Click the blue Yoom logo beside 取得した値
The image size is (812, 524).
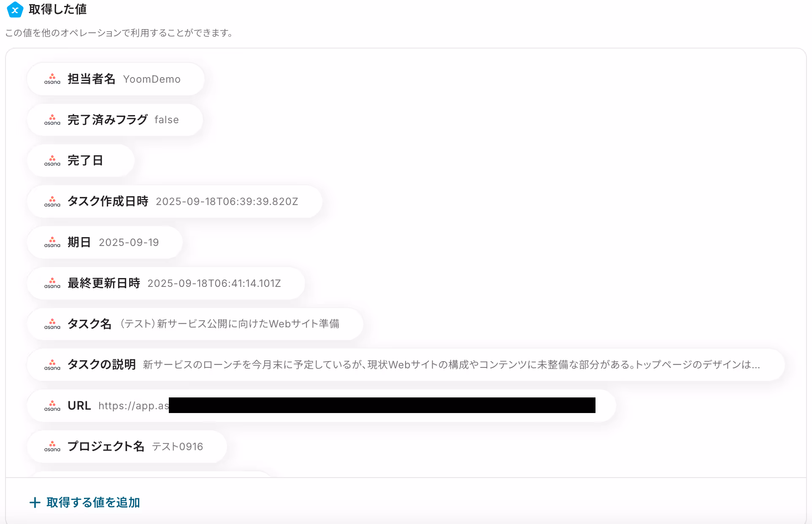(15, 10)
